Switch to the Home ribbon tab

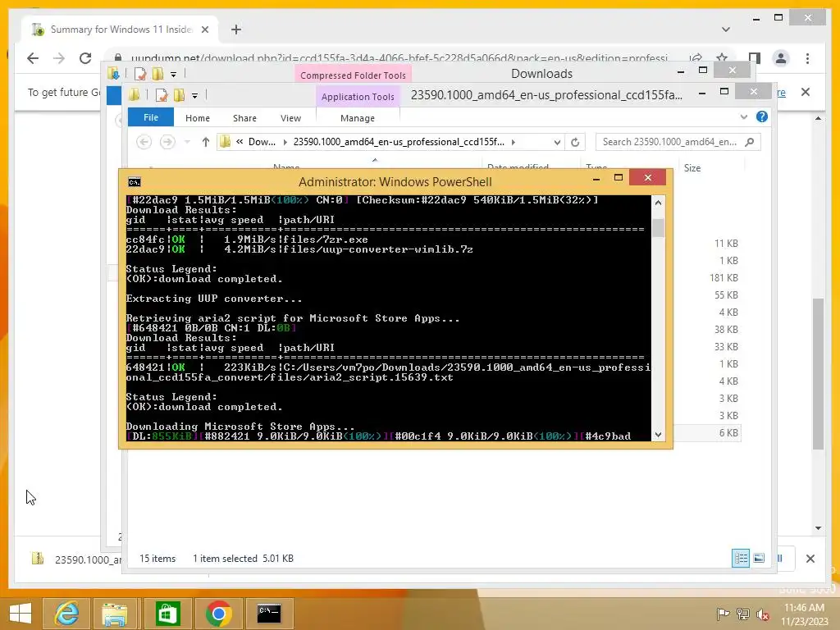click(x=197, y=118)
